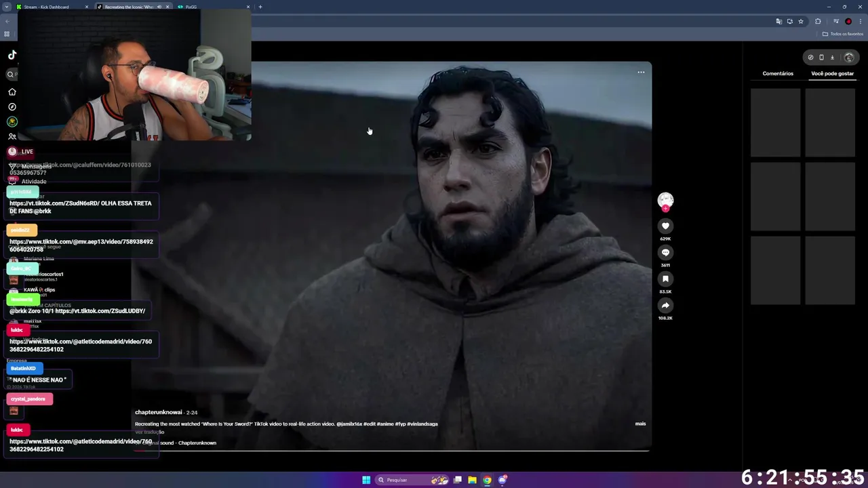
Task: Open Task View on the taskbar
Action: [458, 480]
